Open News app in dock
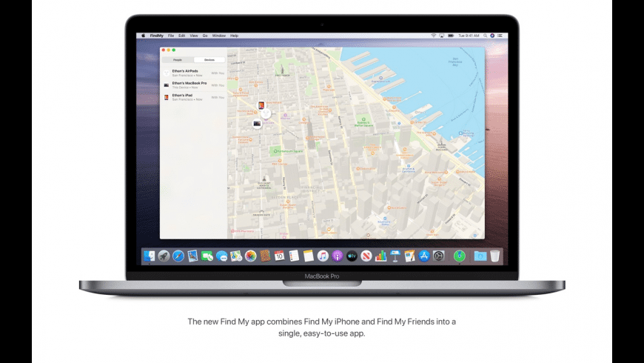644x363 pixels. click(x=366, y=256)
